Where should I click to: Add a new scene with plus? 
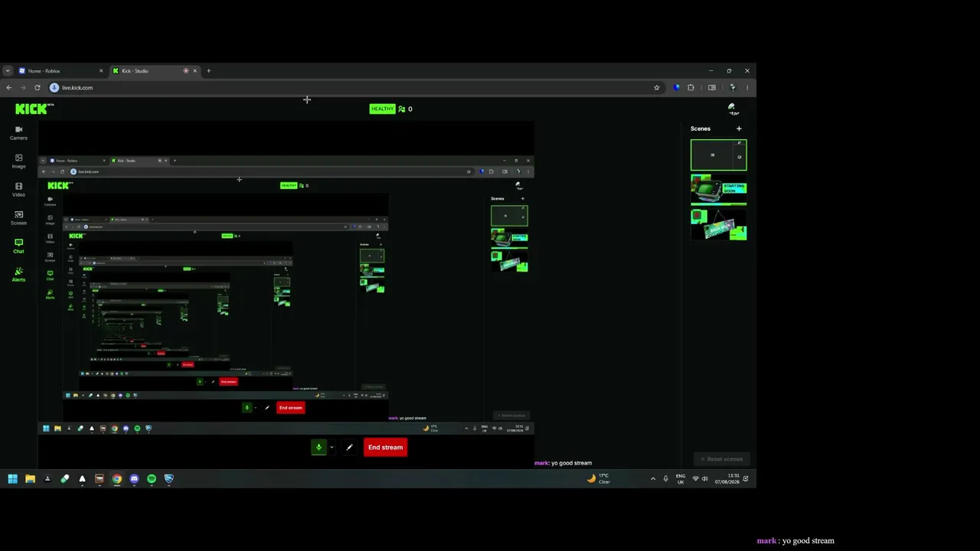[x=739, y=129]
